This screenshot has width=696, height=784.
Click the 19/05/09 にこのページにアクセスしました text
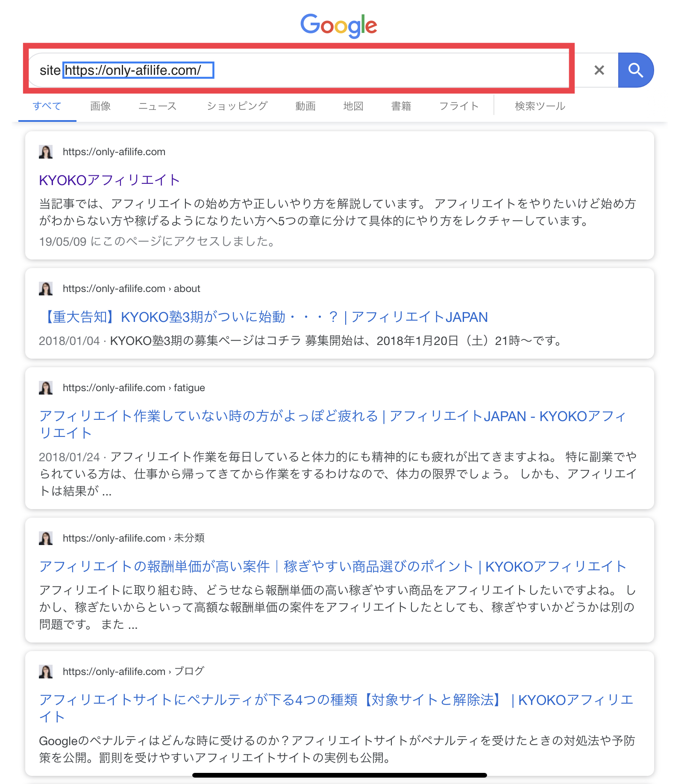[157, 242]
